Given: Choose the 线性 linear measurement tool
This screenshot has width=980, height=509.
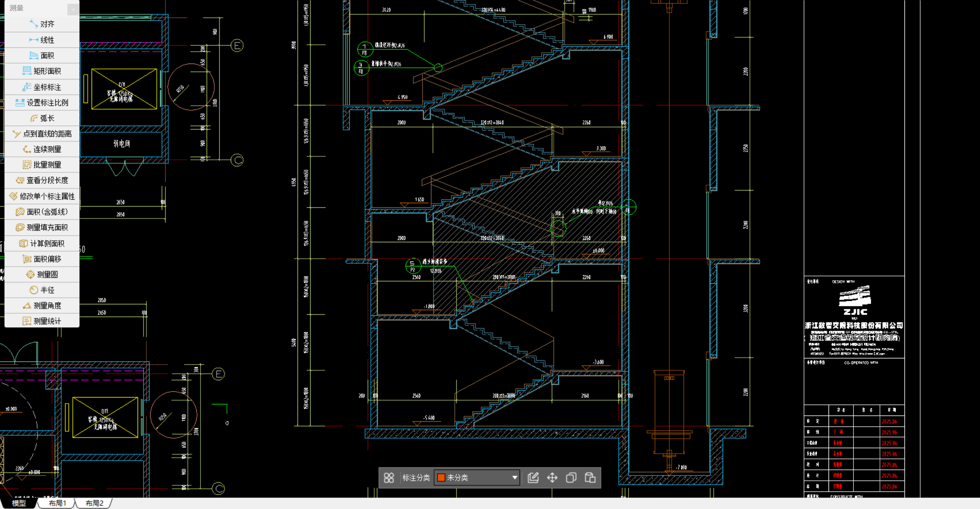Looking at the screenshot, I should click(x=42, y=40).
